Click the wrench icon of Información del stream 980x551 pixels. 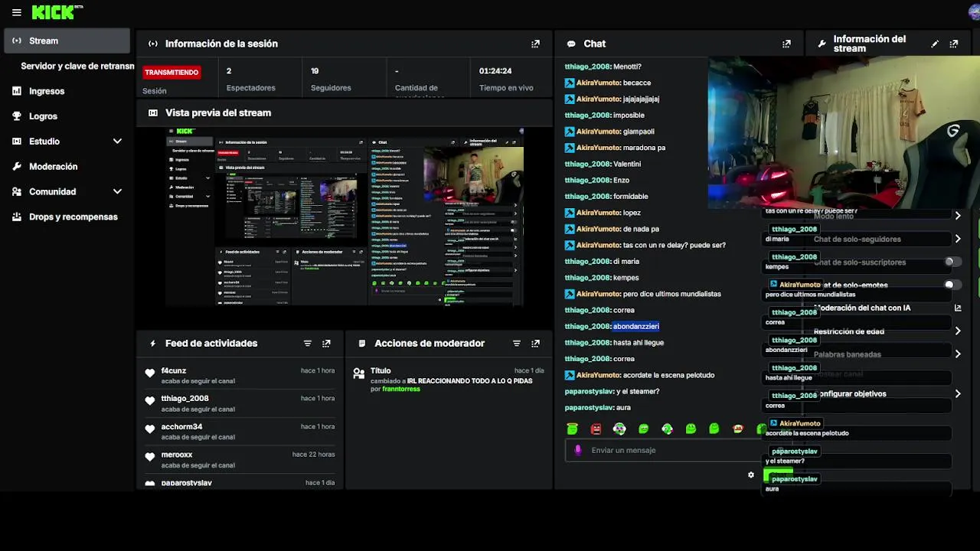tap(822, 44)
